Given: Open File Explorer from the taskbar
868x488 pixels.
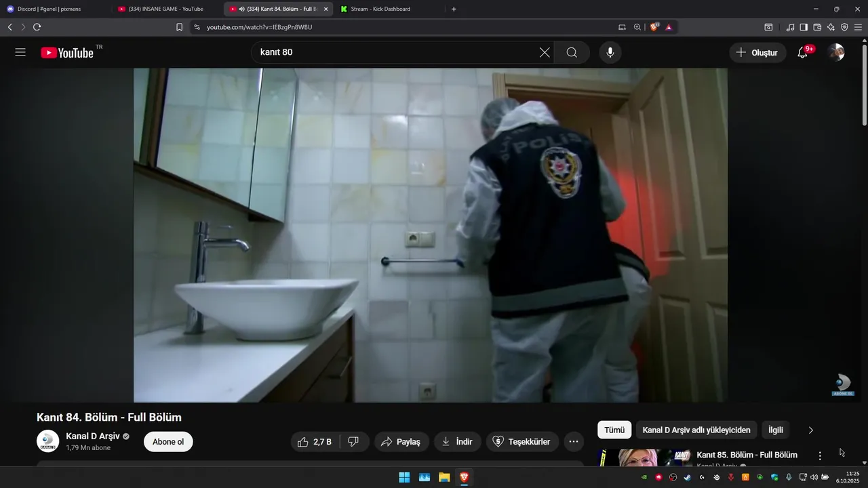Looking at the screenshot, I should click(444, 477).
